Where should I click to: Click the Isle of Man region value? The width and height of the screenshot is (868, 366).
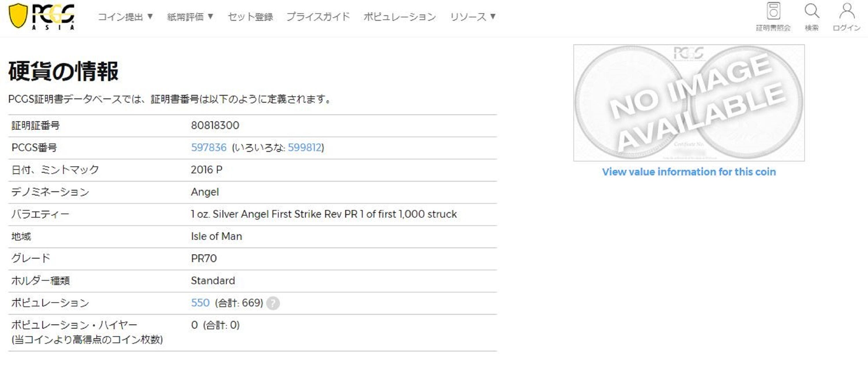click(216, 236)
